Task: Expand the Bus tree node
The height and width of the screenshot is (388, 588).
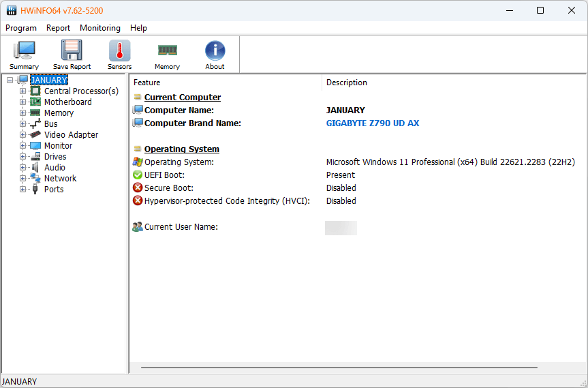Action: click(22, 124)
